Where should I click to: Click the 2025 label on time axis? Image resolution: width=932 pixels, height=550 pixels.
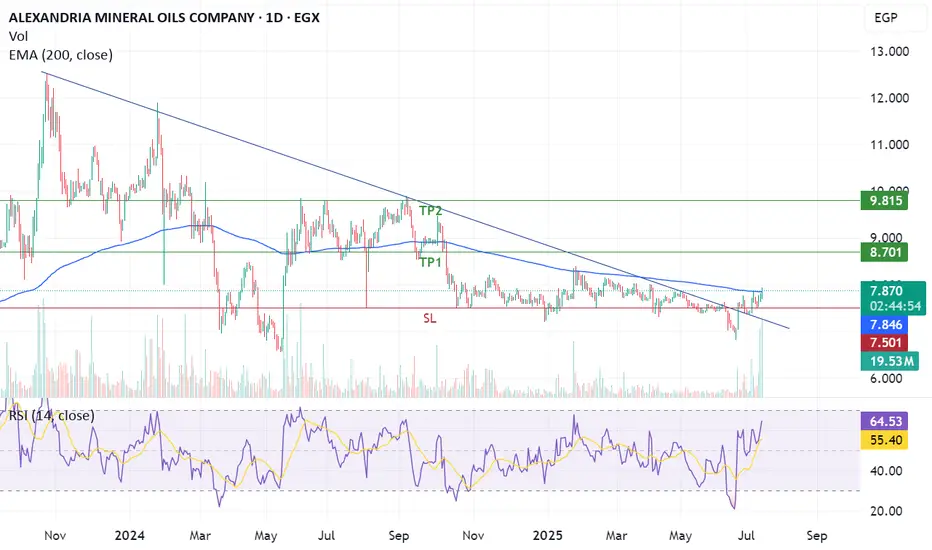(x=547, y=535)
